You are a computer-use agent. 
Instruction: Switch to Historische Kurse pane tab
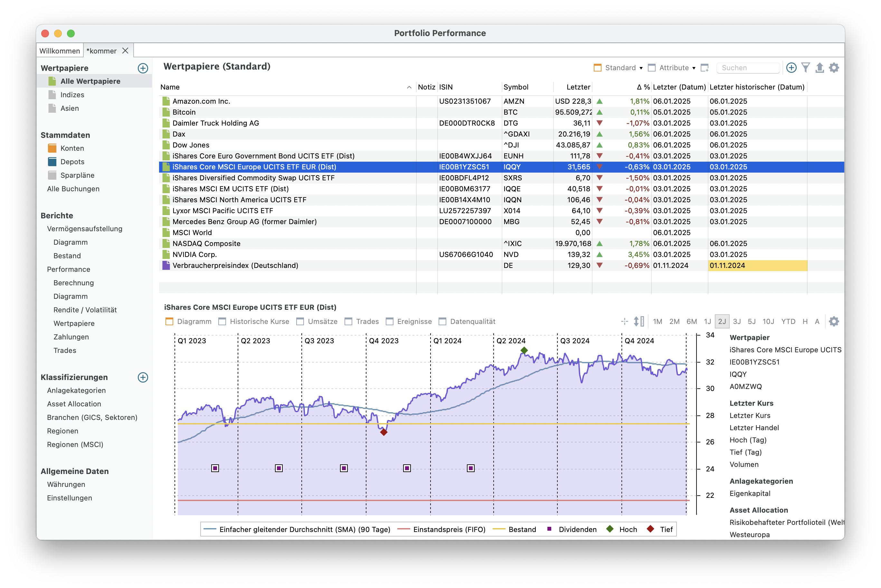(x=254, y=321)
